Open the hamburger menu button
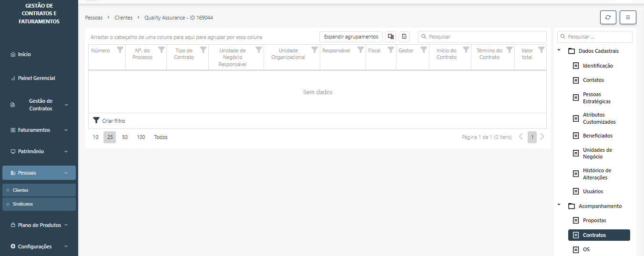This screenshot has height=256, width=644. coord(628,17)
